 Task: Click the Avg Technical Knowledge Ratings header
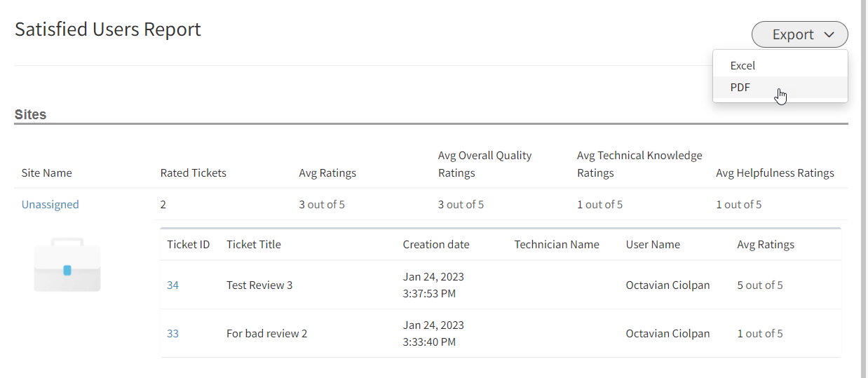[x=639, y=164]
